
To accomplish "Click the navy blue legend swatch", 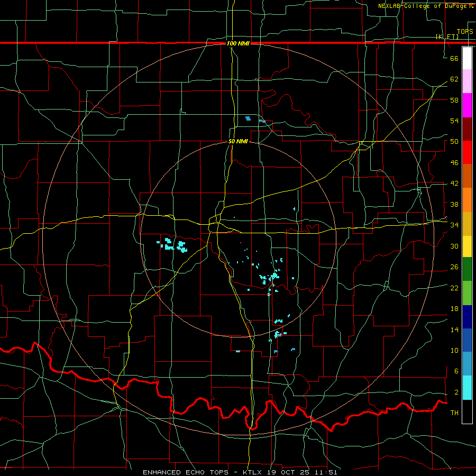I will click(x=467, y=317).
